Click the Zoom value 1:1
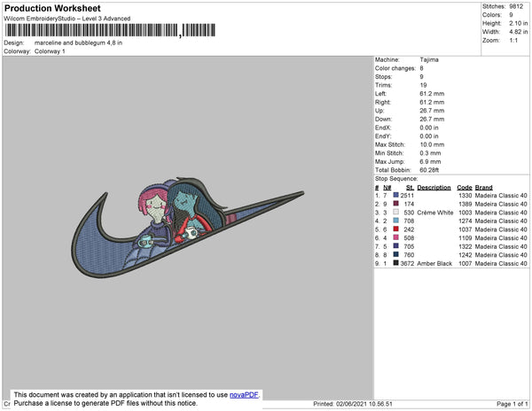 click(x=513, y=41)
